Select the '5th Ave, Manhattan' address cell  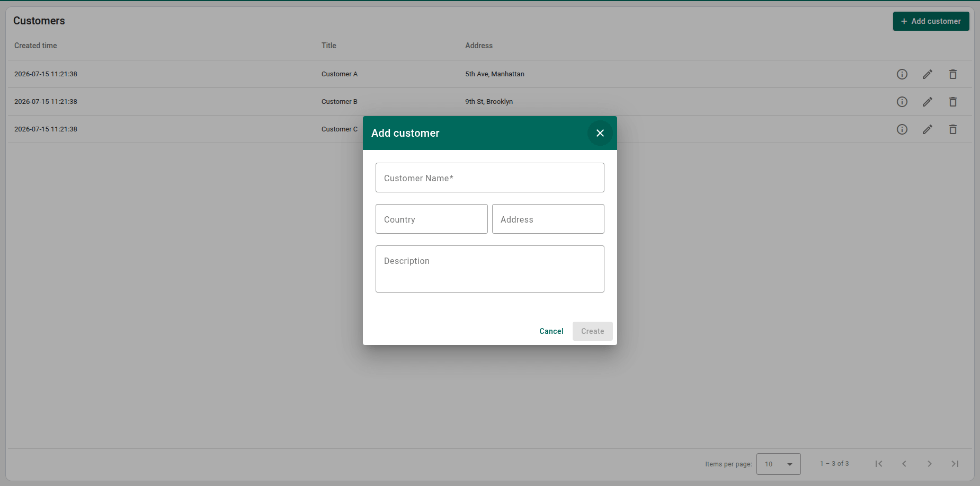(495, 74)
